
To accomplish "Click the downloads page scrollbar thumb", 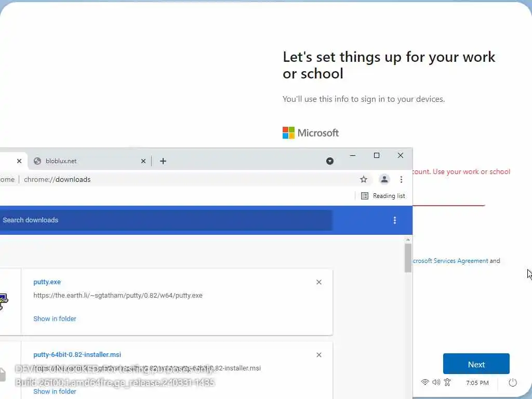I will pos(408,258).
